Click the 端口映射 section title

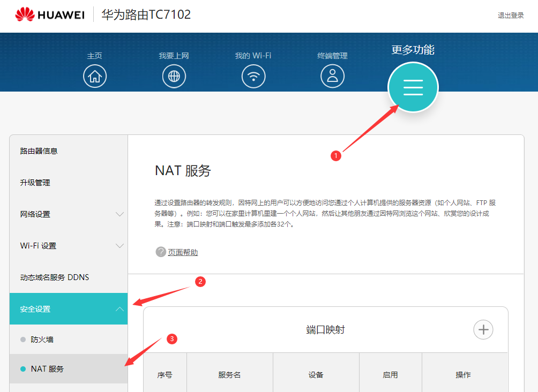pyautogui.click(x=325, y=329)
